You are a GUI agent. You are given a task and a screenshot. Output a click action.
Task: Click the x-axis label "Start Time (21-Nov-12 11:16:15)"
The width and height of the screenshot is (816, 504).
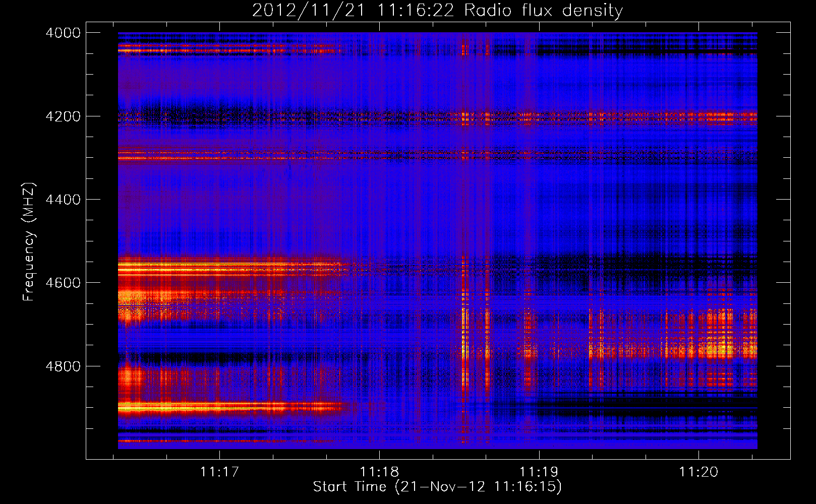pos(437,487)
